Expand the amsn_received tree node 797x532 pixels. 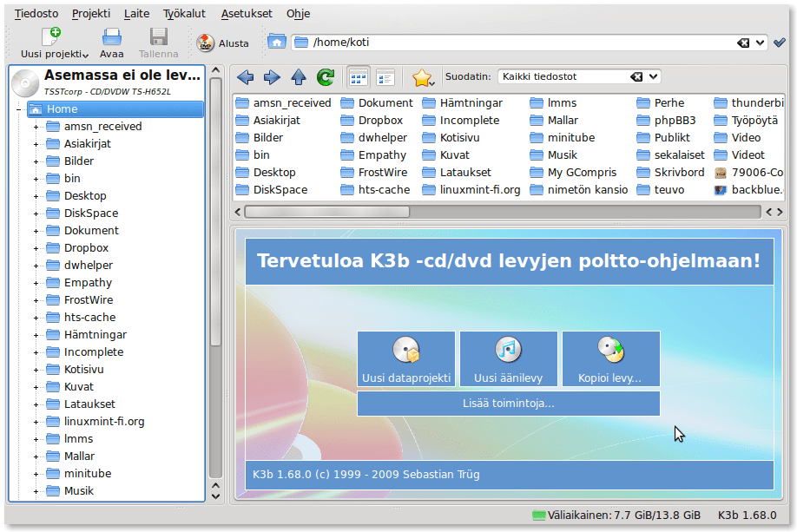coord(36,127)
